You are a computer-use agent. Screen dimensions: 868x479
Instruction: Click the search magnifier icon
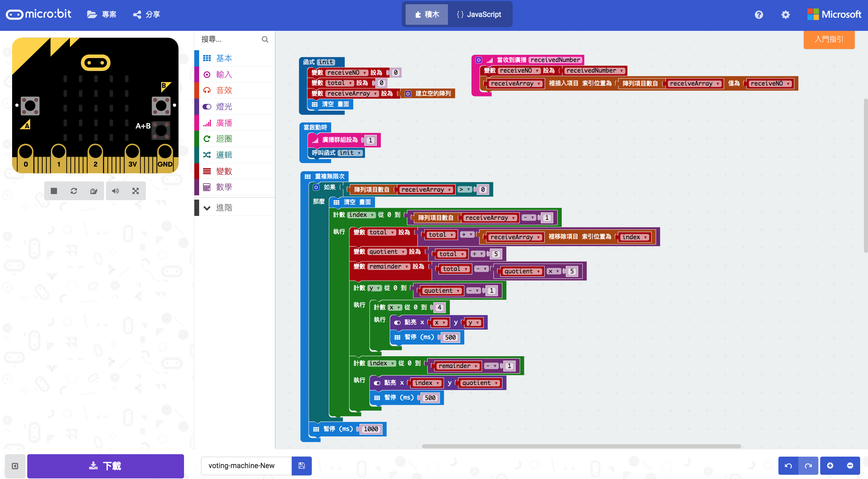click(265, 39)
